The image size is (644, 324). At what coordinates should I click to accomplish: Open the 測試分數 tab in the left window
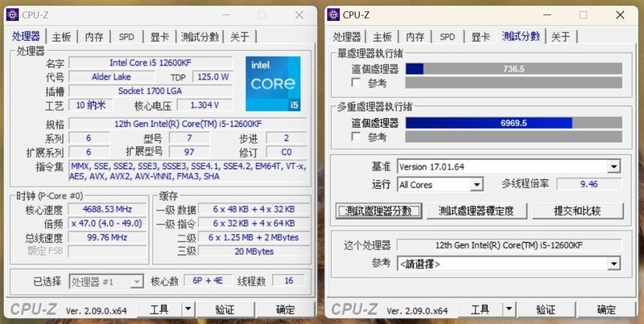click(200, 37)
